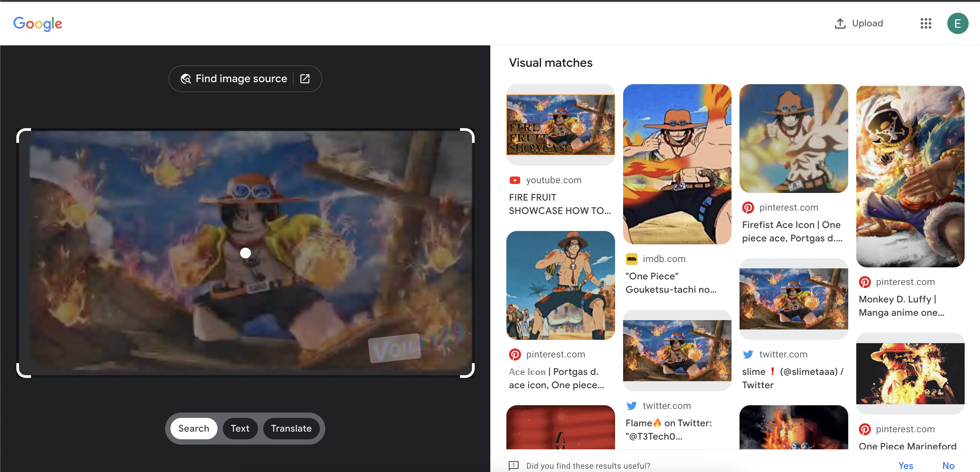Click the FIRE FRUIT SHOWCASE video thumbnail
This screenshot has width=980, height=472.
(560, 125)
